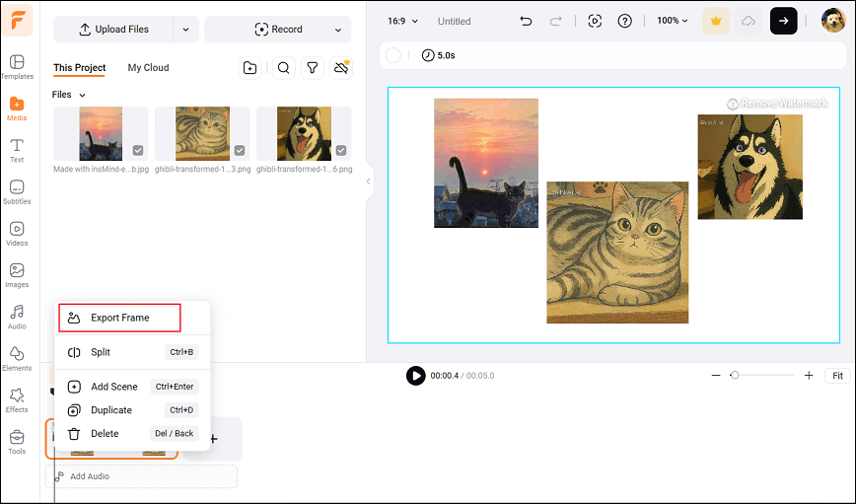Toggle checkbox on husky thumbnail
Image resolution: width=856 pixels, height=504 pixels.
pos(341,150)
